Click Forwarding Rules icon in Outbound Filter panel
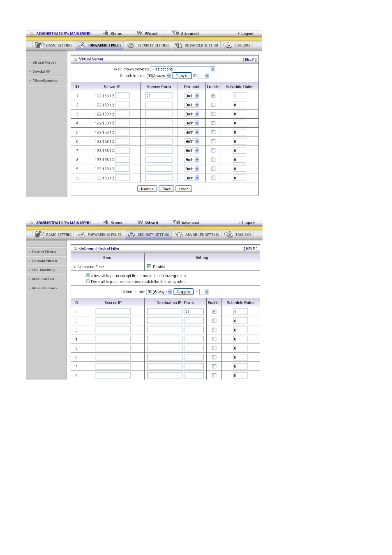This screenshot has width=392, height=555. [81, 235]
